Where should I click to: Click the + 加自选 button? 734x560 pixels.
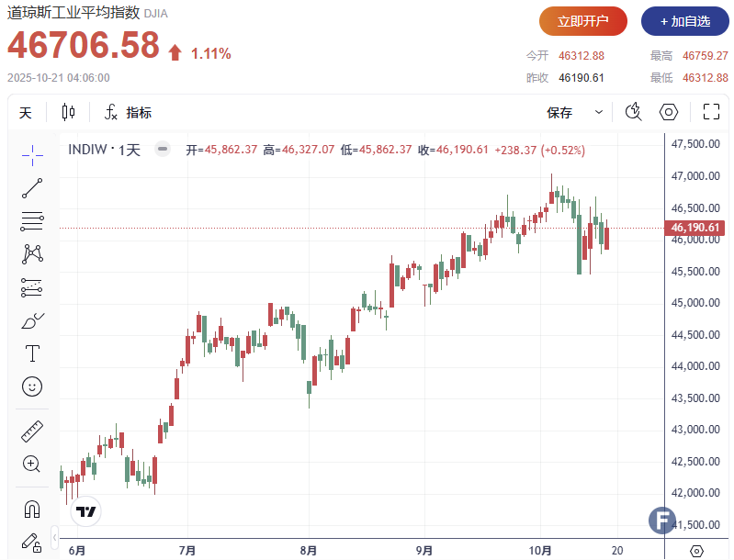pos(684,21)
